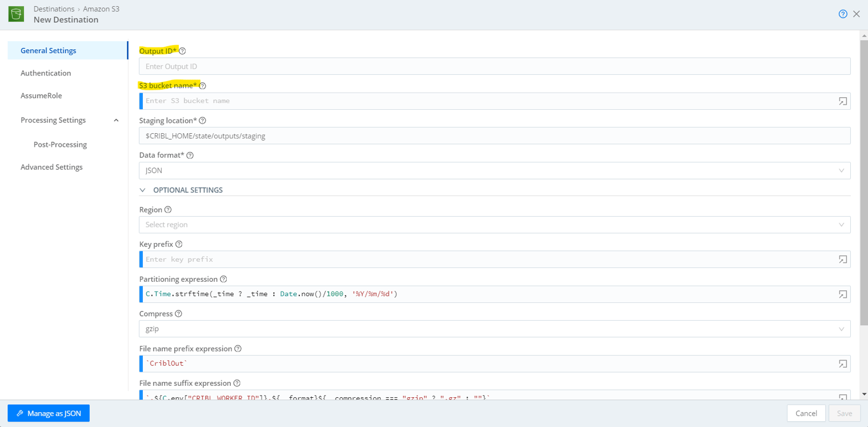This screenshot has width=868, height=427.
Task: Open the expand editor icon for S3 bucket name
Action: click(x=842, y=101)
